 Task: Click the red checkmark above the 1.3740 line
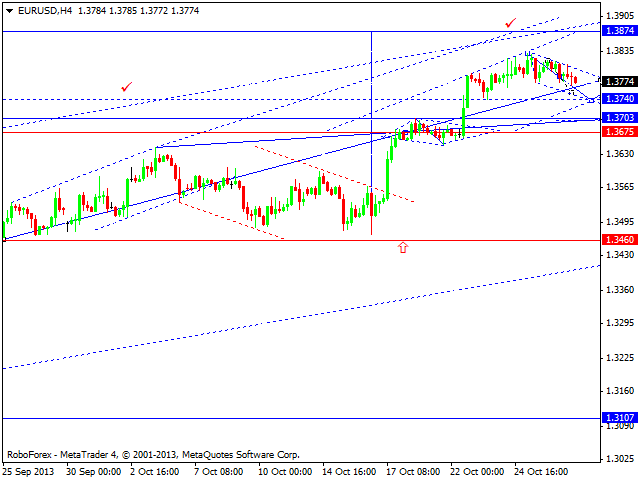pos(127,87)
